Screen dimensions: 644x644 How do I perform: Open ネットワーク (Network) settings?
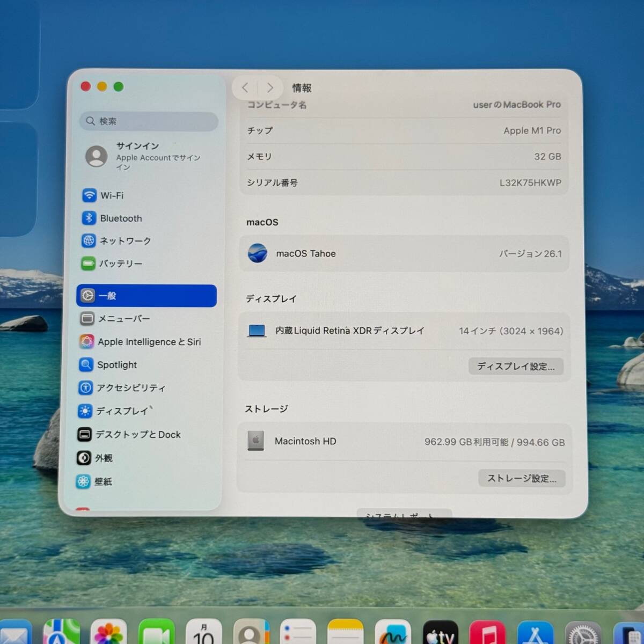coord(125,241)
